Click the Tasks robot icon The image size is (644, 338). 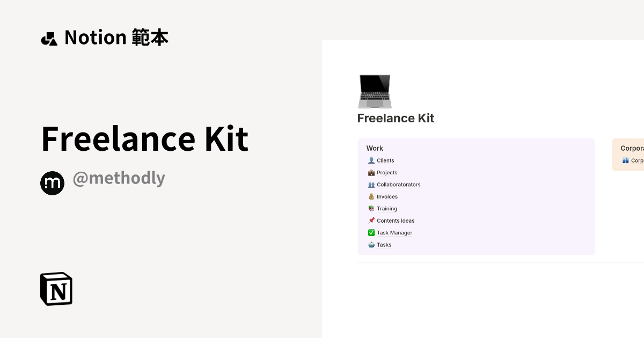pyautogui.click(x=371, y=245)
